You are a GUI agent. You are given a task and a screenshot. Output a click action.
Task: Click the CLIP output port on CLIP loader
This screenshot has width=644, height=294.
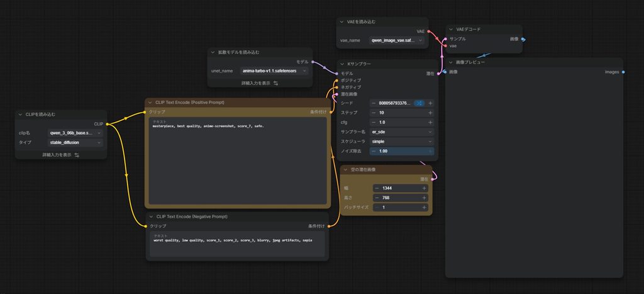point(107,124)
